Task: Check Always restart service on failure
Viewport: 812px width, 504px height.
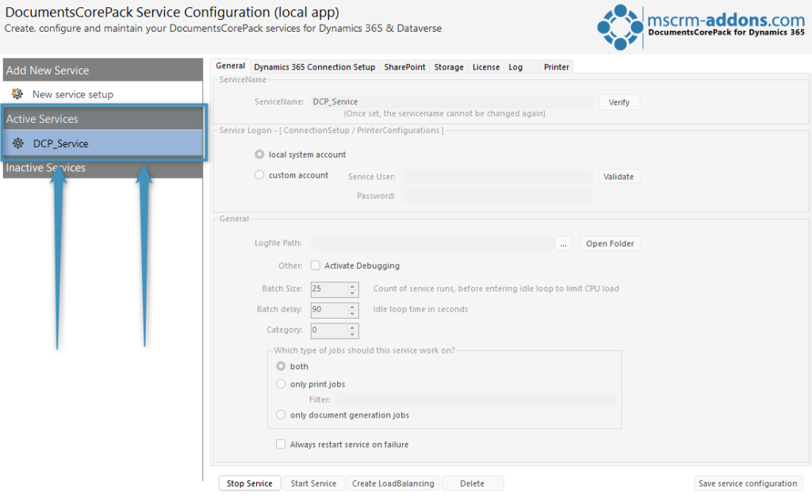Action: (x=281, y=445)
